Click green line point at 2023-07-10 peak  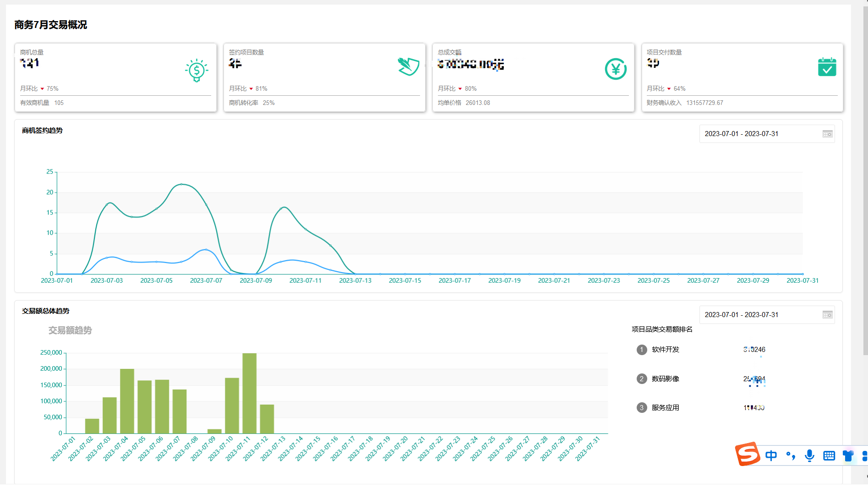point(281,209)
